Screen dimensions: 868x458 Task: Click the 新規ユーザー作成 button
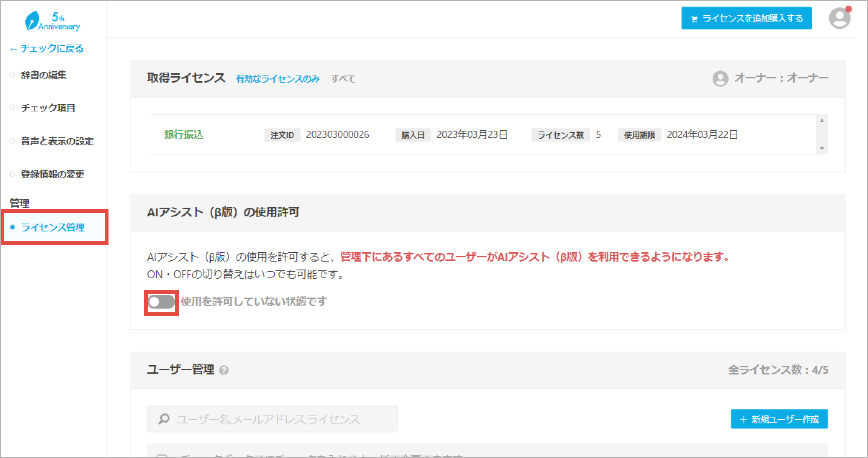(779, 419)
